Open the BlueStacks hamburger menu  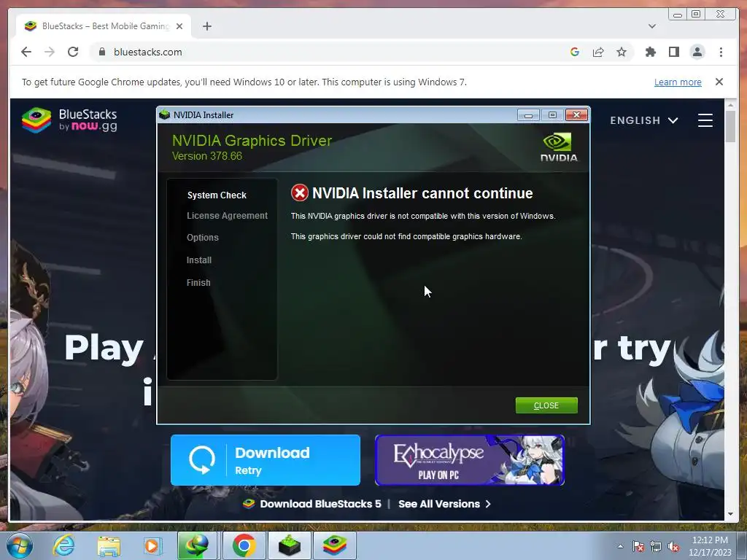pyautogui.click(x=705, y=120)
